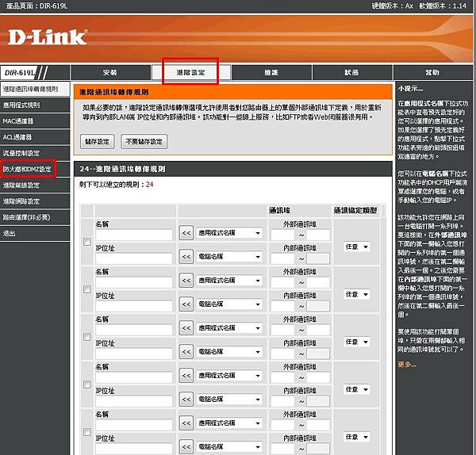476x455 pixels.
Task: Switch to the 維護 tab
Action: 271,72
